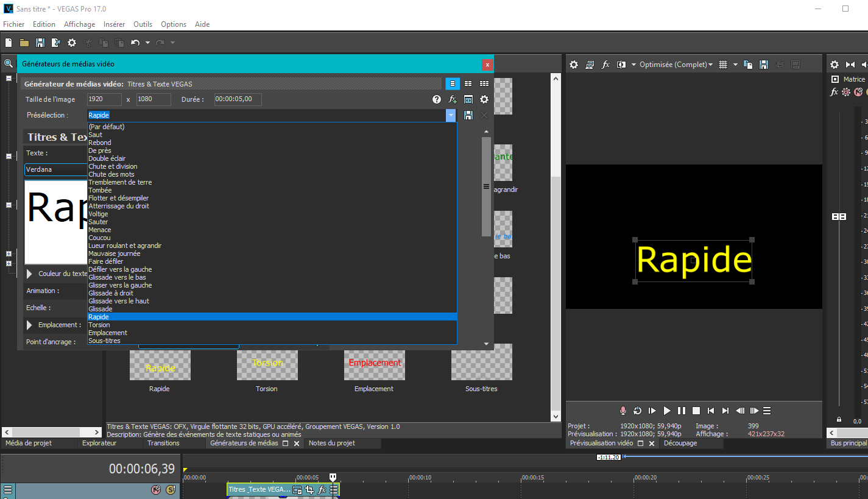Open the Edition menu
This screenshot has width=868, height=499.
[44, 24]
